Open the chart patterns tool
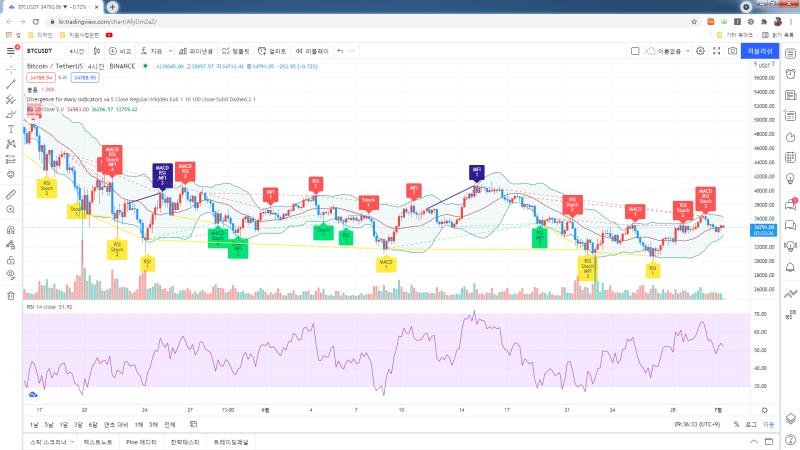800x450 pixels. (x=11, y=144)
